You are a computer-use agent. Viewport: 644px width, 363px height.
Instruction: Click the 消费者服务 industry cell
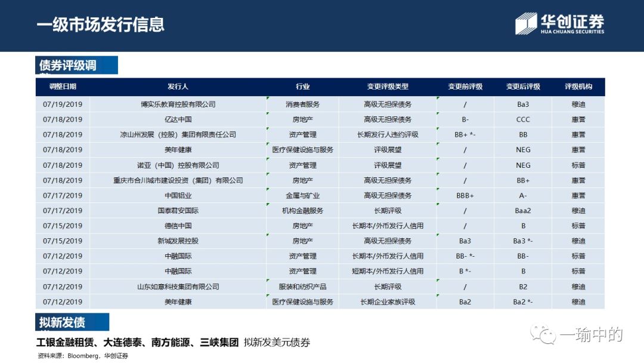[303, 104]
